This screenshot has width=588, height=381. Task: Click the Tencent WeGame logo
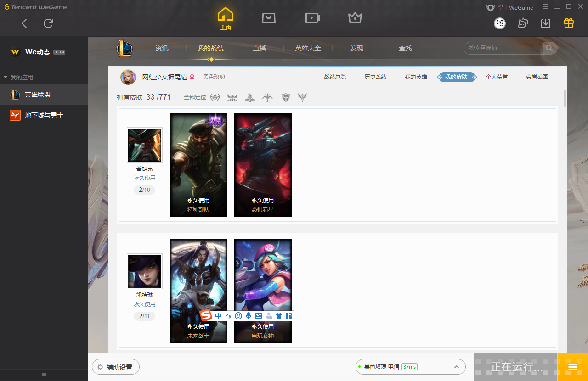point(35,7)
